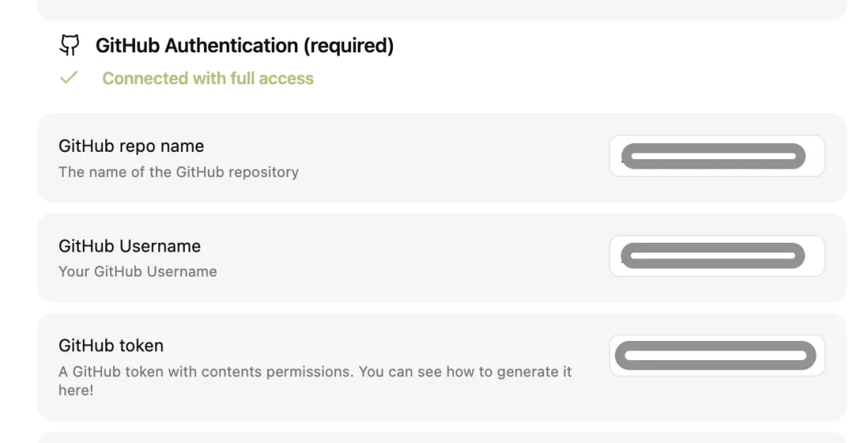
Task: Click the 'Your GitHub Username' helper text
Action: [x=138, y=271]
